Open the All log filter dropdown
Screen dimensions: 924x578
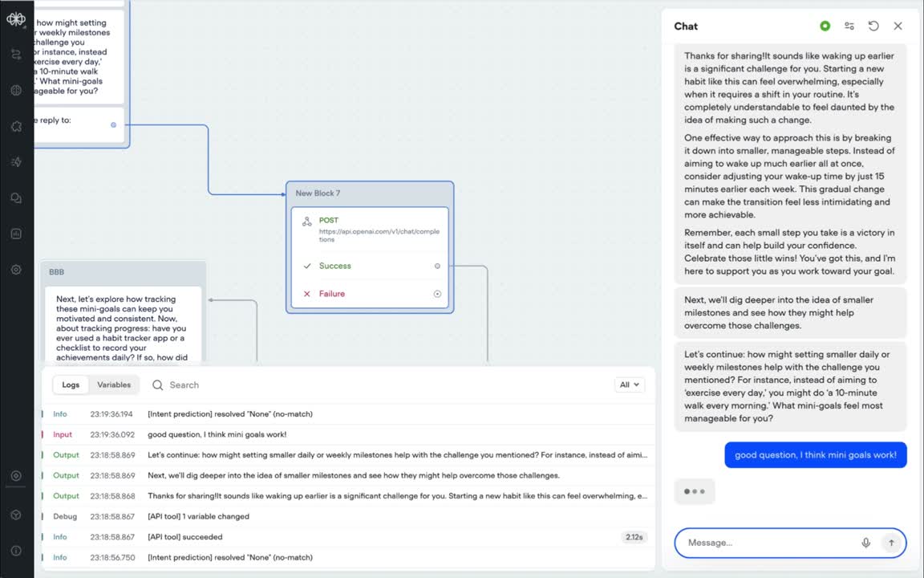pos(629,385)
